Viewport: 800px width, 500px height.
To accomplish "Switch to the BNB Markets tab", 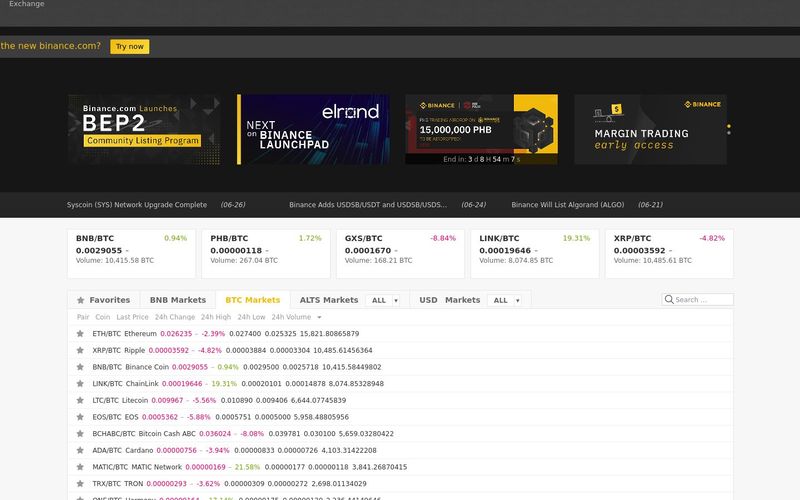I will point(178,300).
